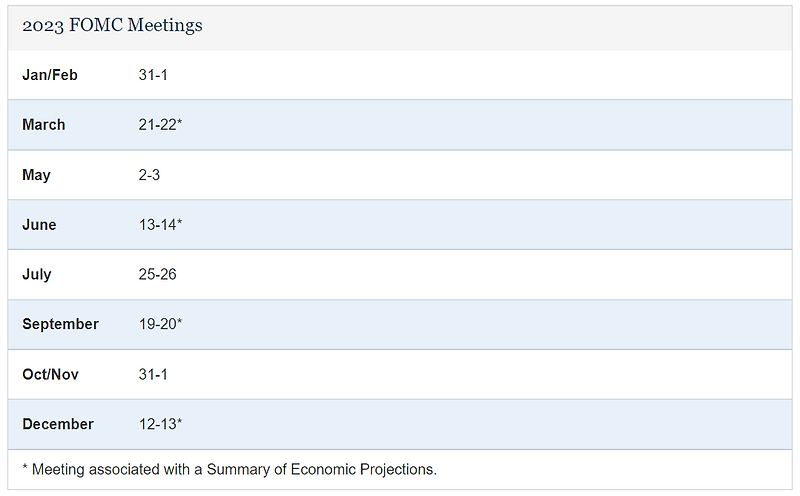
Task: Click the September meeting dates 19-20
Action: tap(158, 324)
